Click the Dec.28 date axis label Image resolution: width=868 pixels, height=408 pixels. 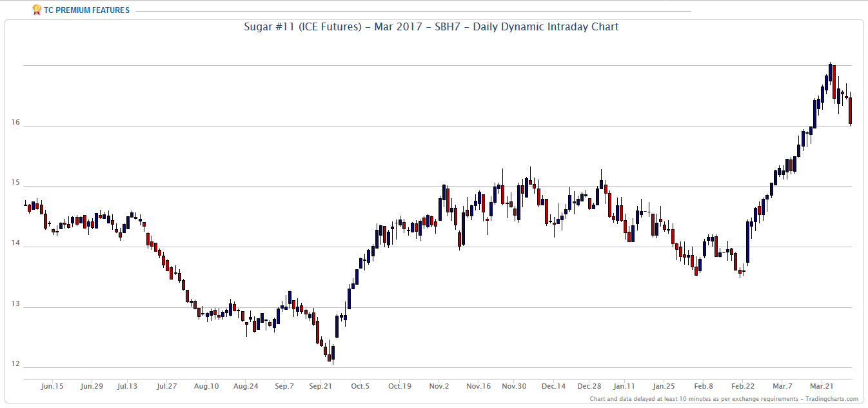[x=589, y=386]
